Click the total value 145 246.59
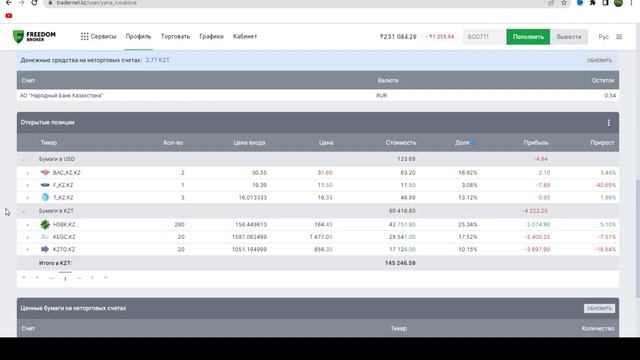 (400, 263)
